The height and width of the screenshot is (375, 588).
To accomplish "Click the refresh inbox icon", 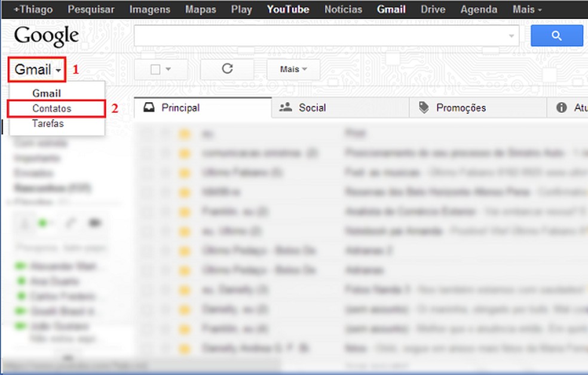I will click(x=227, y=69).
